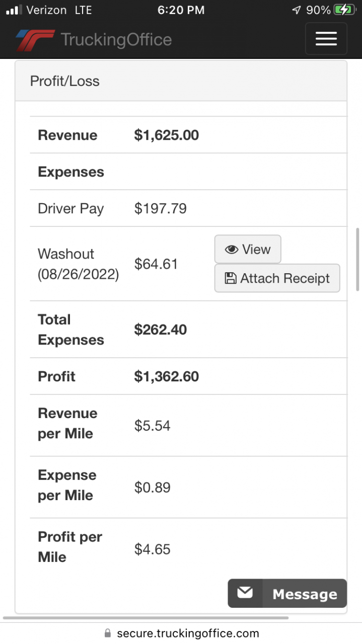The height and width of the screenshot is (644, 362).
Task: Click the vertical page scrollbar
Action: point(358,259)
